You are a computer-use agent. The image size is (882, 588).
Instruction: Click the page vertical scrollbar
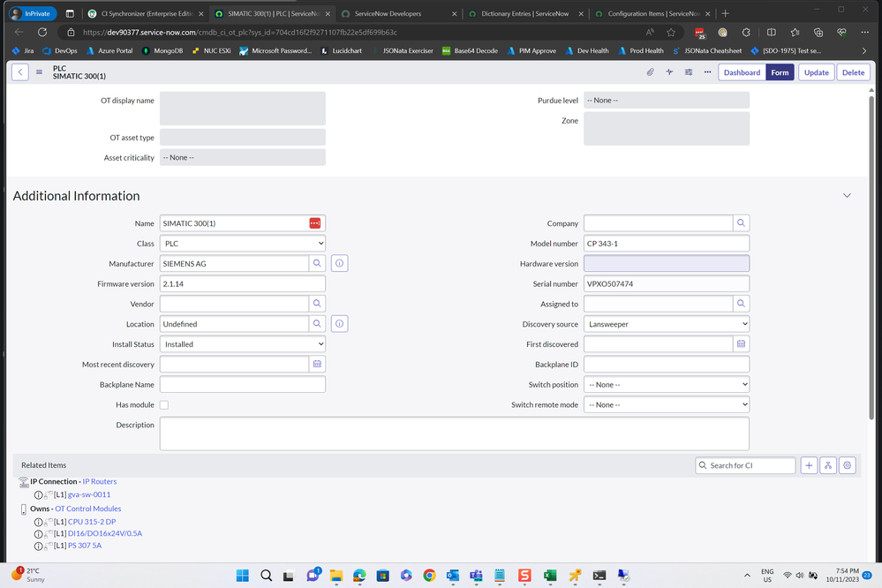[871, 259]
